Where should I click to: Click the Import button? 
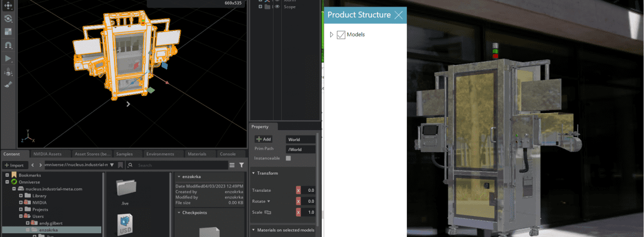pos(14,165)
